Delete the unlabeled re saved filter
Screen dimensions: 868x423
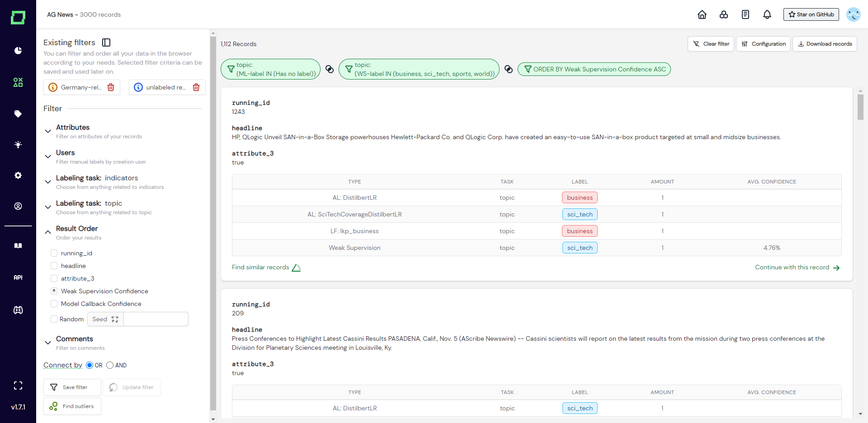pos(196,87)
